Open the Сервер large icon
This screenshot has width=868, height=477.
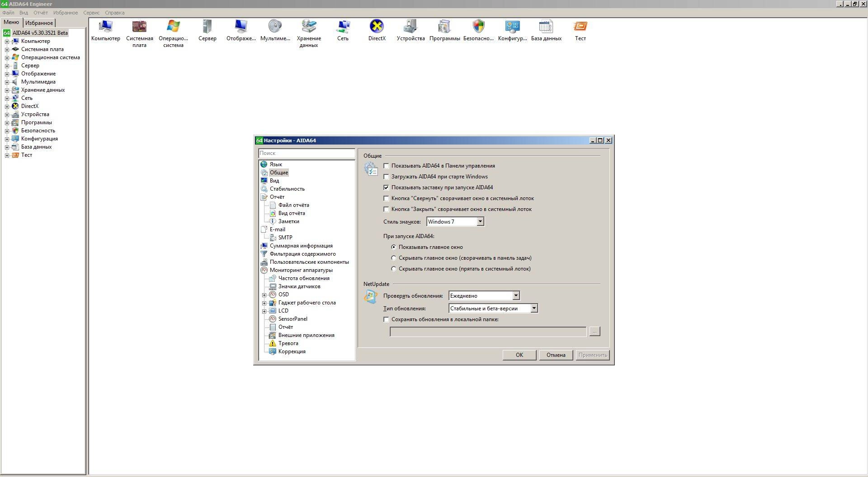[207, 30]
